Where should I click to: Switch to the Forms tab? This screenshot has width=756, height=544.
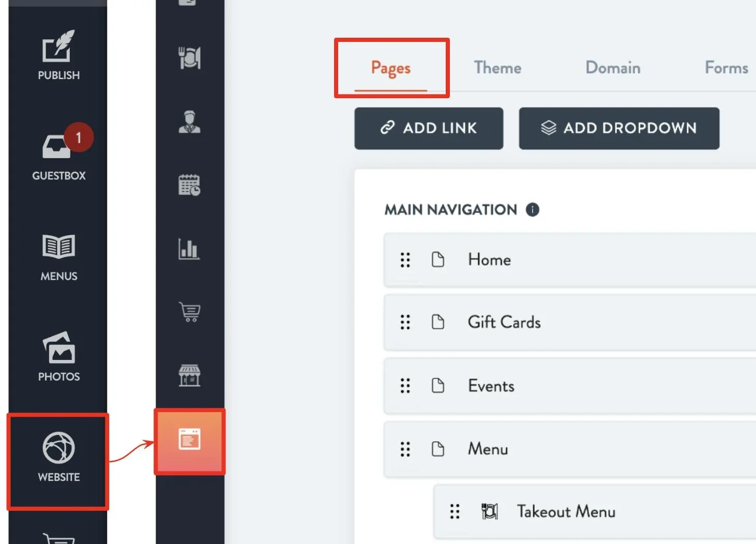coord(727,68)
